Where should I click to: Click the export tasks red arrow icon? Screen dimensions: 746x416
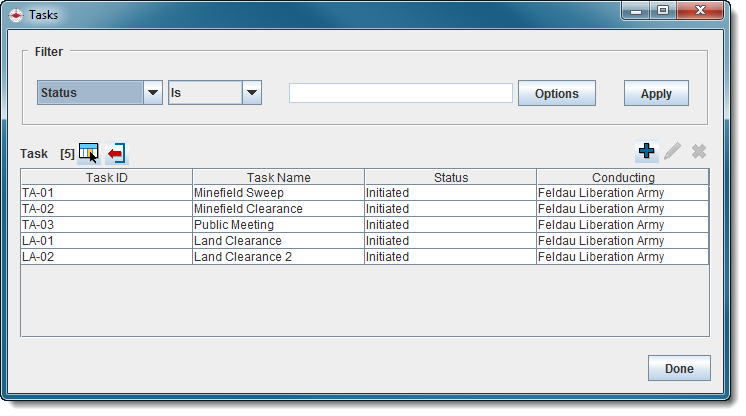pos(117,153)
